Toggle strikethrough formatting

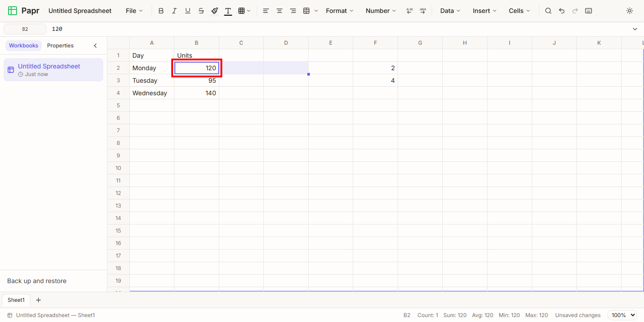[x=201, y=11]
